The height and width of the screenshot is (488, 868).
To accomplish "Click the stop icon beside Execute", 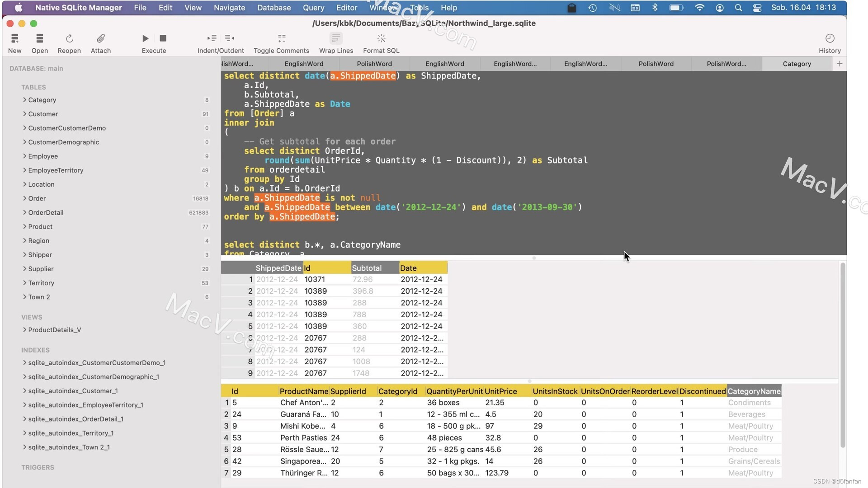I will 163,38.
